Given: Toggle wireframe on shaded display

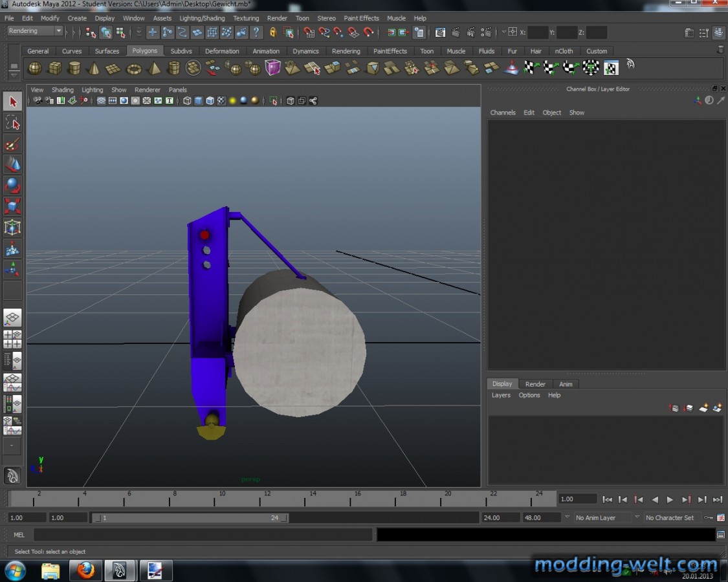Looking at the screenshot, I should [210, 101].
